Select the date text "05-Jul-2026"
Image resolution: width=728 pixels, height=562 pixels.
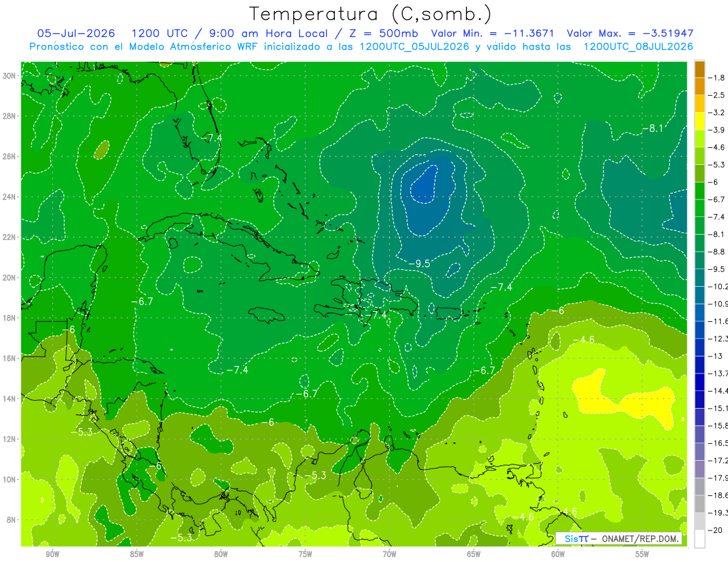pos(76,33)
